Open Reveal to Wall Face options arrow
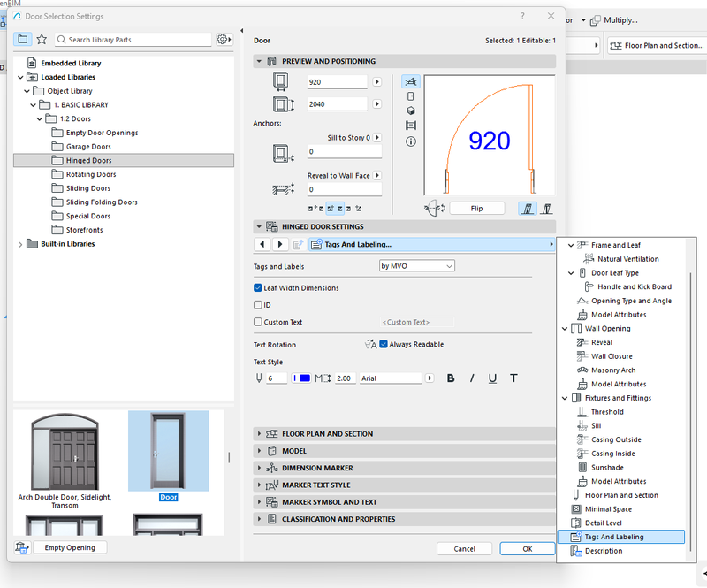 click(377, 175)
